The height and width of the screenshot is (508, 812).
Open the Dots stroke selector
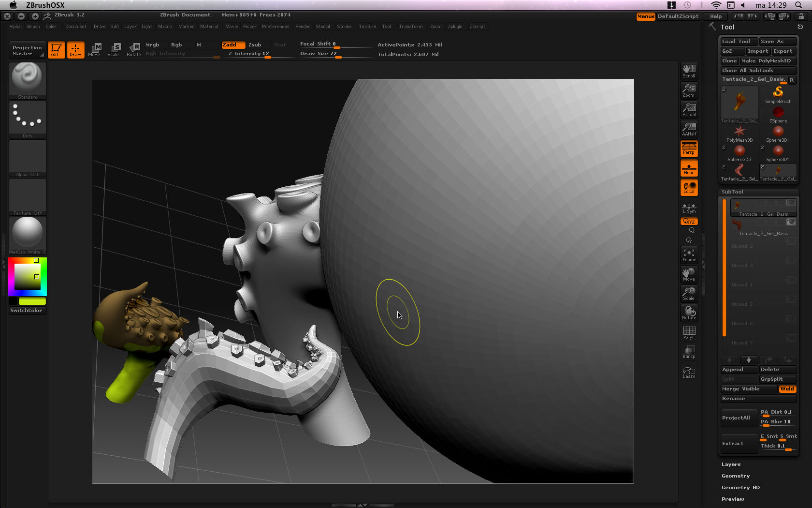[28, 120]
